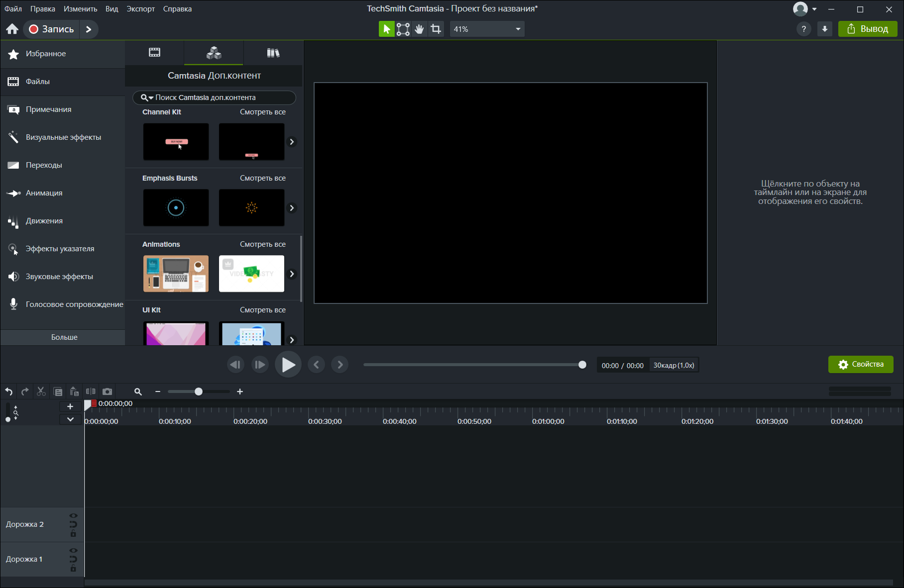Lock the Дорожка 2 track
Image resolution: width=904 pixels, height=588 pixels.
pos(73,534)
